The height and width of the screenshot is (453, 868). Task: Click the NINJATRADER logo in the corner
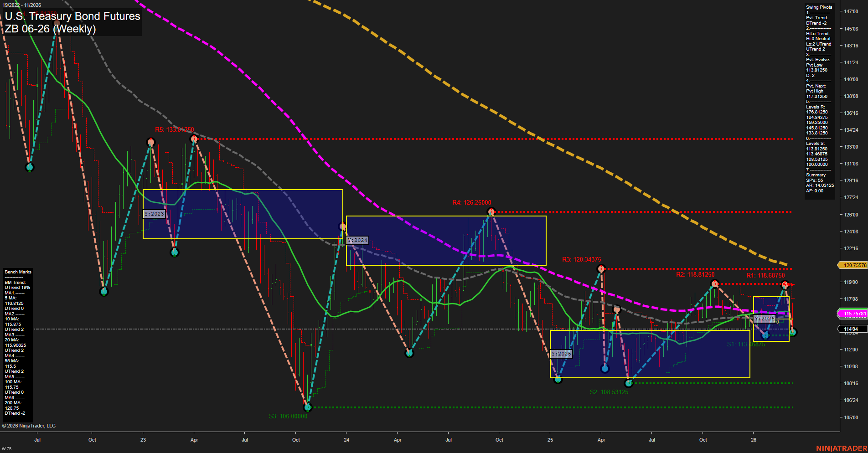(843, 448)
